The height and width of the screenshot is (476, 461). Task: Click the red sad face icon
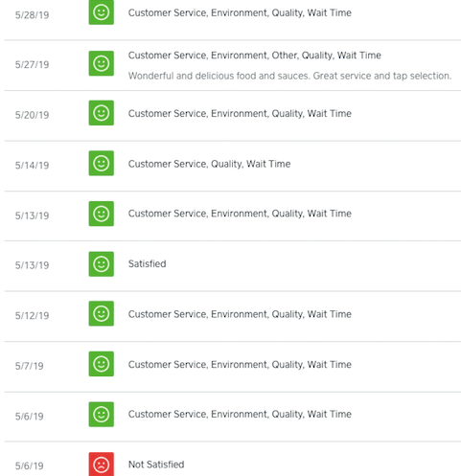[101, 465]
